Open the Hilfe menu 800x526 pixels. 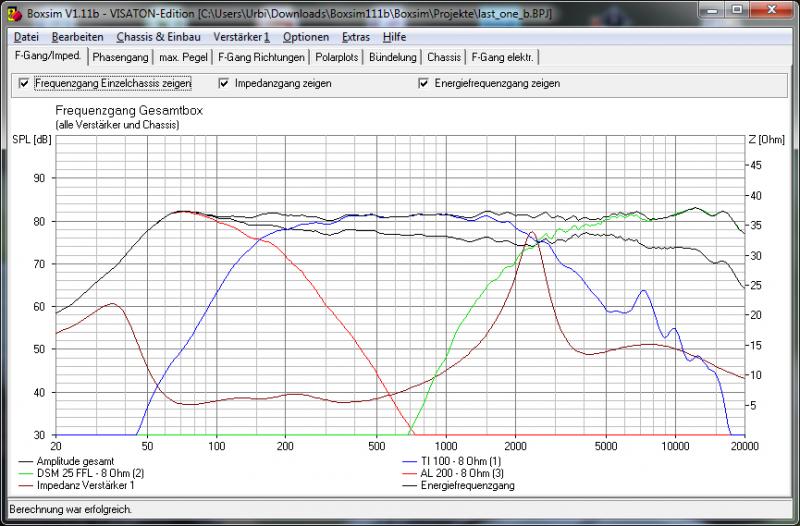[x=394, y=37]
